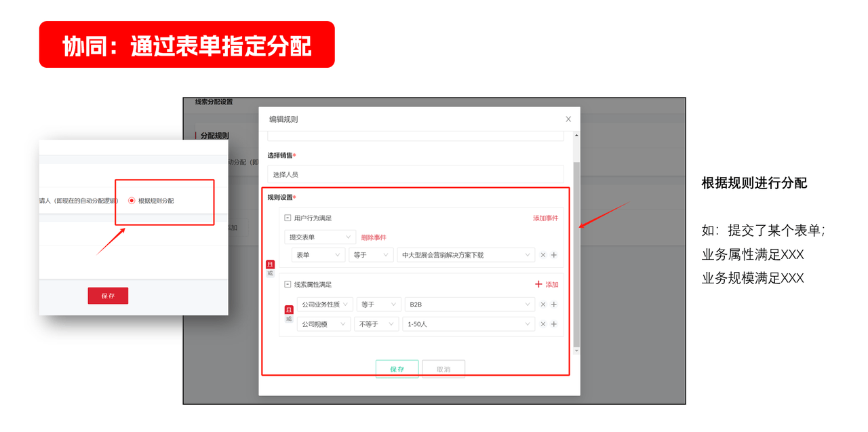Image resolution: width=868 pixels, height=432 pixels.
Task: Click the 添加事件 link
Action: (546, 218)
